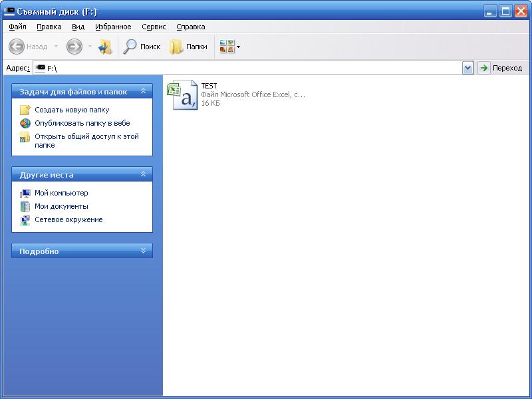Click the Мой компьютер icon

[x=25, y=193]
